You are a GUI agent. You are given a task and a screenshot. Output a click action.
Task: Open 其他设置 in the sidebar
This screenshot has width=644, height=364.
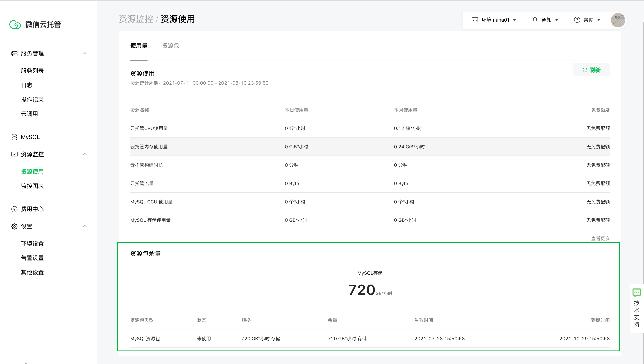tap(32, 272)
